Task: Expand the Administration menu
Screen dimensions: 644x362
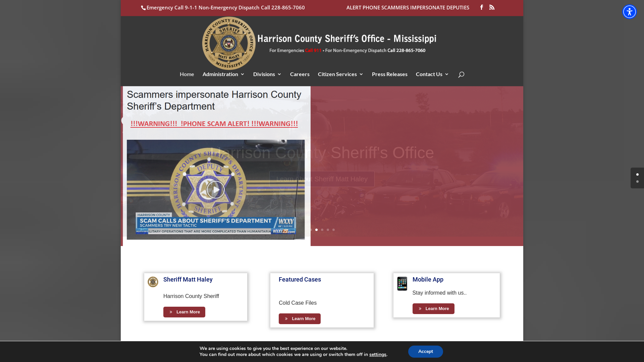Action: [x=223, y=74]
